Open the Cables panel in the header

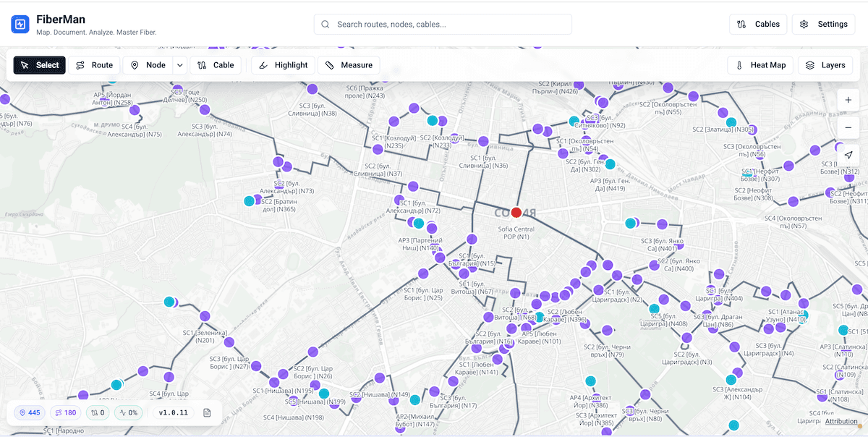click(758, 23)
